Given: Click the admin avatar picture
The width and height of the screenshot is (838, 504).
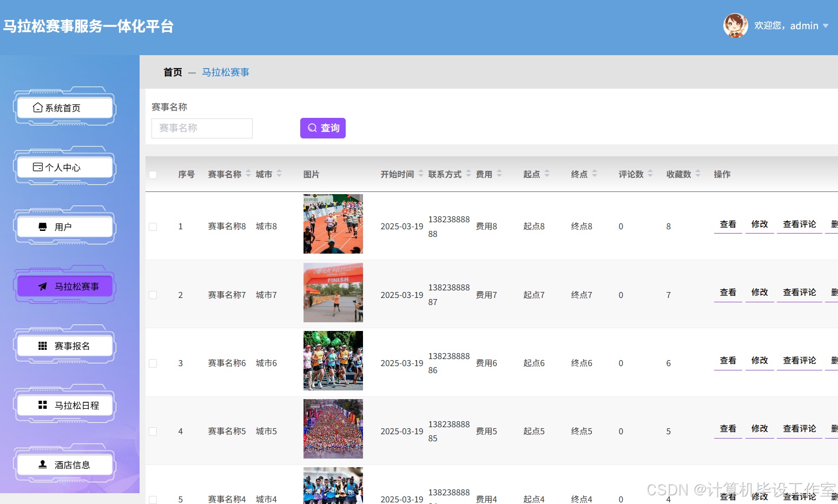Looking at the screenshot, I should coord(736,25).
